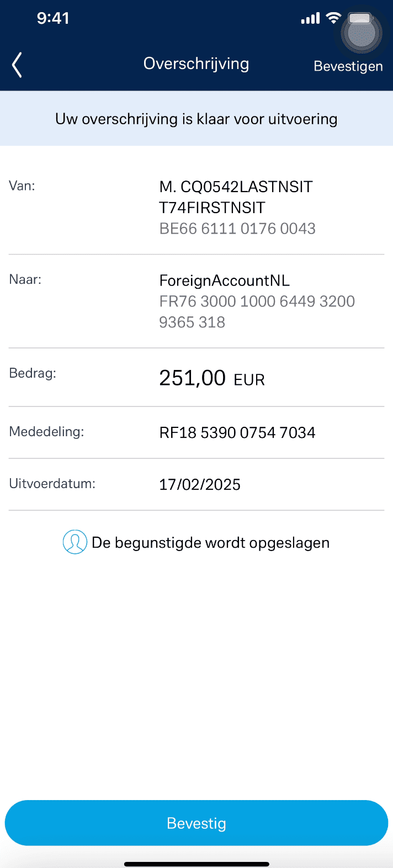Select the amount 251,00 EUR
The image size is (393, 868).
pos(211,378)
